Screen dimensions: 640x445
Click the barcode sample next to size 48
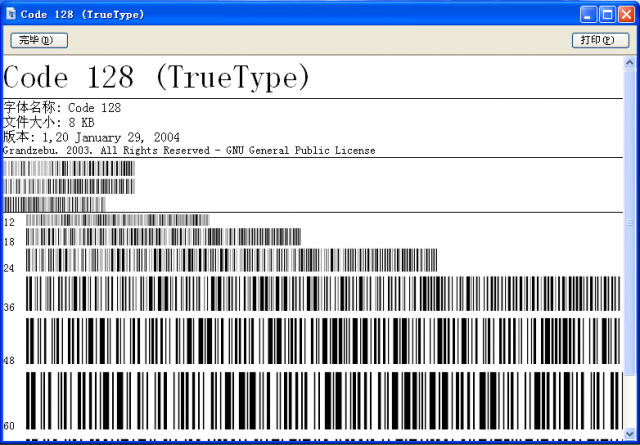323,341
